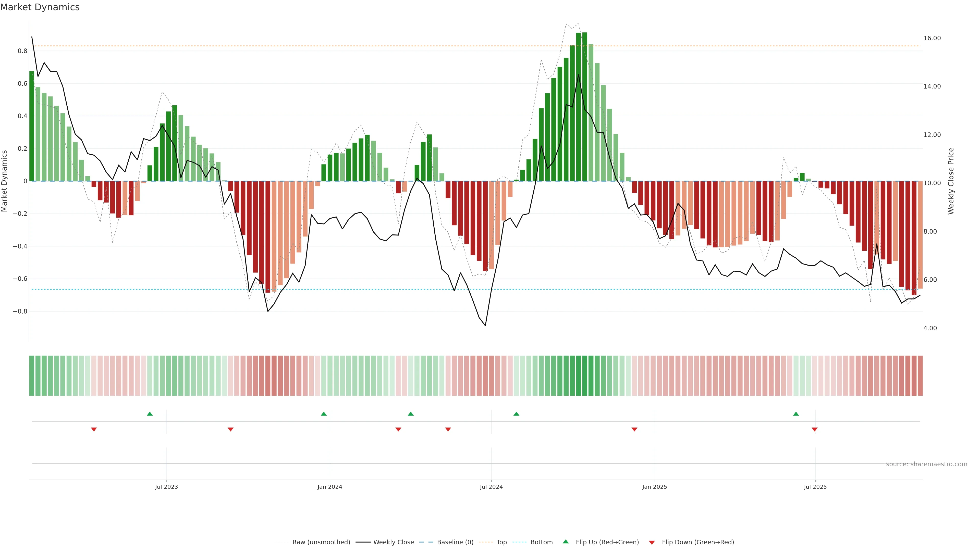Click the Weekly Close Price axis title
The image size is (980, 551).
coord(951,181)
